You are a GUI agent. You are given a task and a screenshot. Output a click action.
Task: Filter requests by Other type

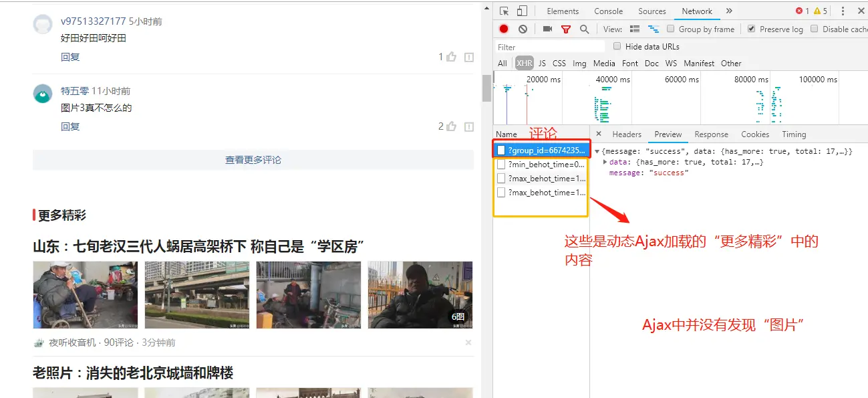click(x=731, y=64)
